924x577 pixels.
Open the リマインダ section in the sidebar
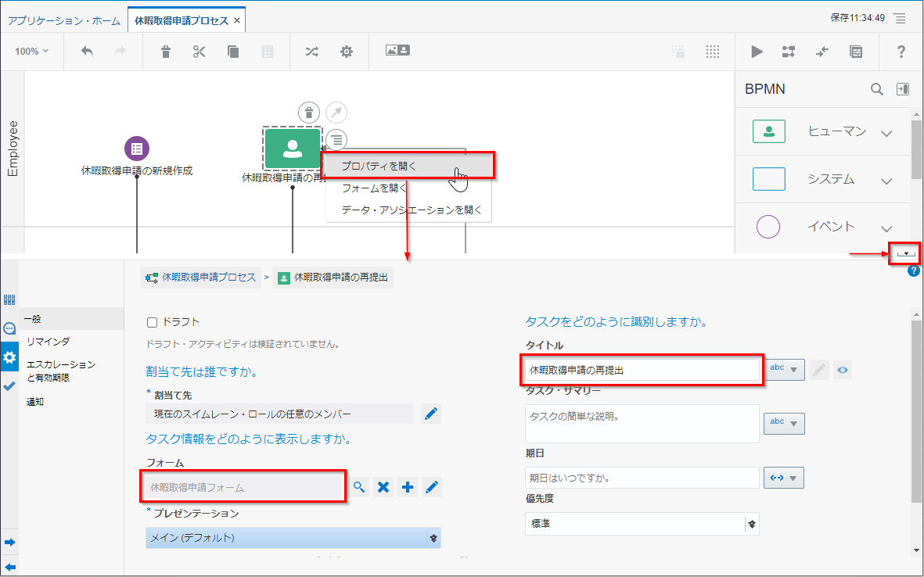point(49,342)
